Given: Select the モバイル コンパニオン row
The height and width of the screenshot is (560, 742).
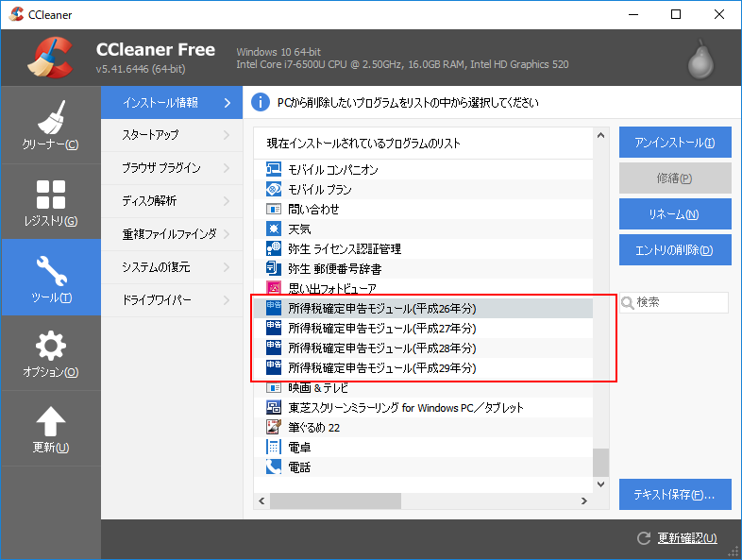Looking at the screenshot, I should click(423, 169).
